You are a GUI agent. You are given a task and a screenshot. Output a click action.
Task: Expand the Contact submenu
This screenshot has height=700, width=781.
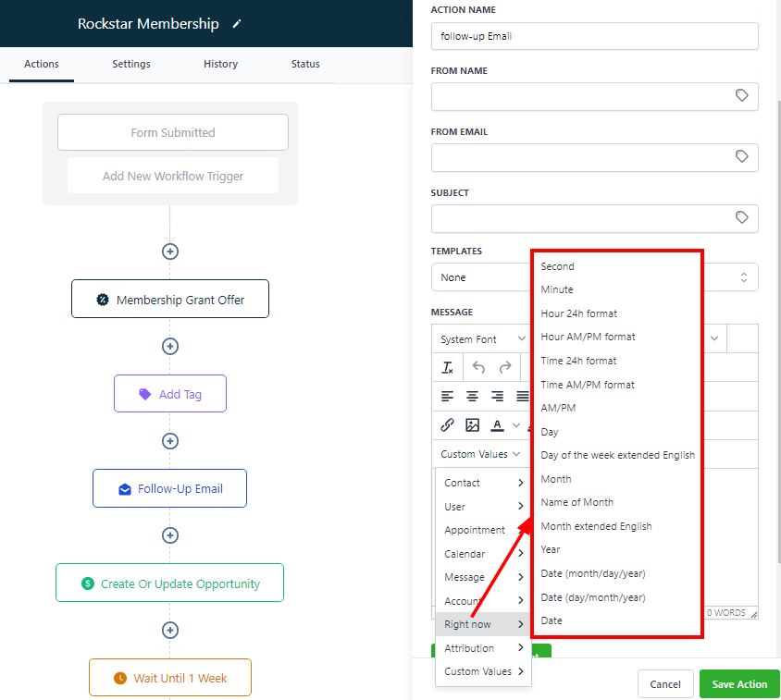pyautogui.click(x=483, y=483)
